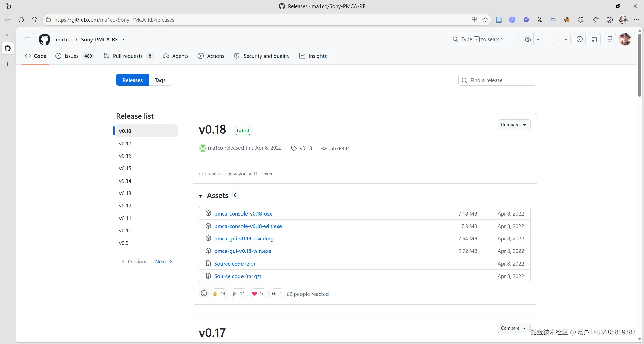Image resolution: width=644 pixels, height=344 pixels.
Task: Click the page vertical scrollbar thumb
Action: [640, 65]
